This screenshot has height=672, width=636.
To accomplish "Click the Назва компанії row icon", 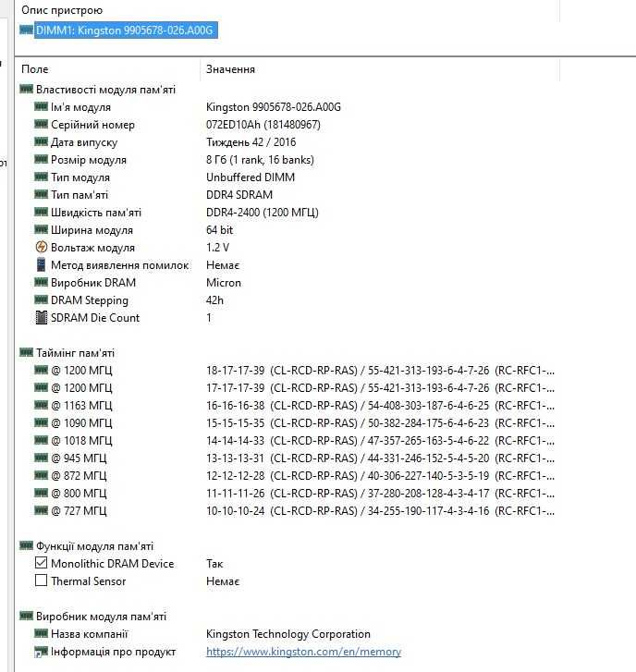I will pos(42,633).
